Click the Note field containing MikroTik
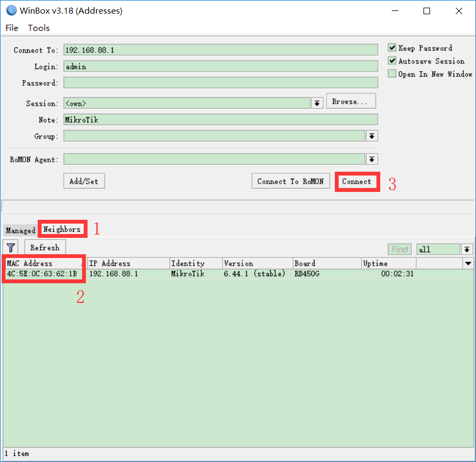476x462 pixels. tap(220, 120)
